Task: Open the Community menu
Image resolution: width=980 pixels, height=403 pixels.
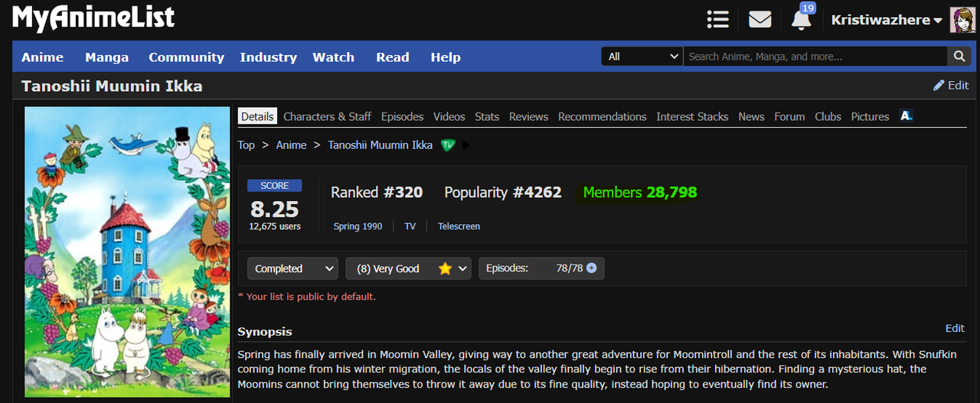Action: 186,57
